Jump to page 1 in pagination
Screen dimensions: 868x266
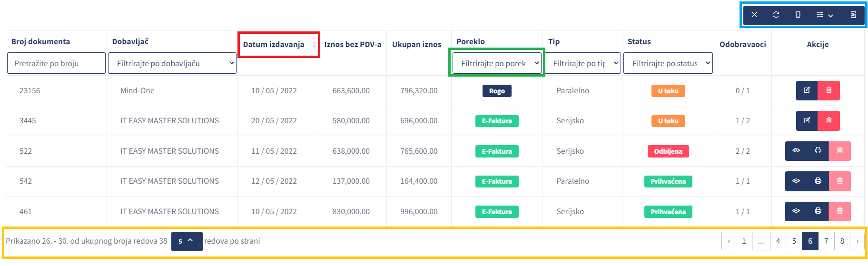point(744,241)
